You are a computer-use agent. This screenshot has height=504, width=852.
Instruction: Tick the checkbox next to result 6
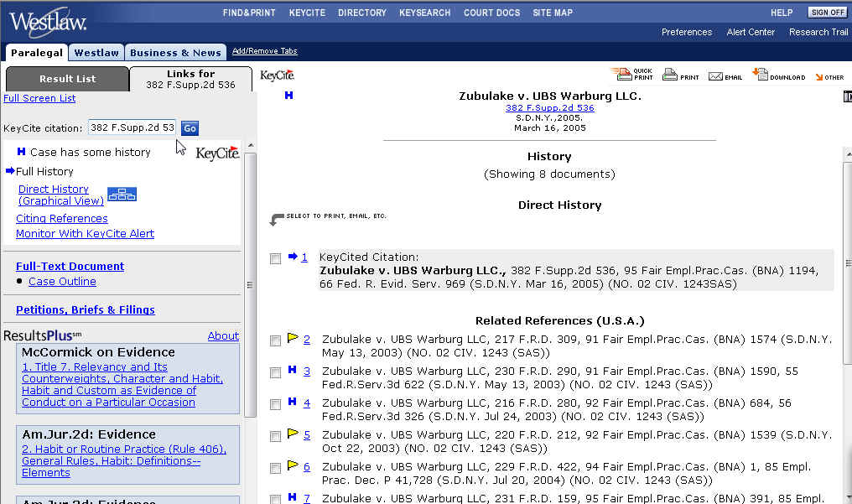click(275, 468)
